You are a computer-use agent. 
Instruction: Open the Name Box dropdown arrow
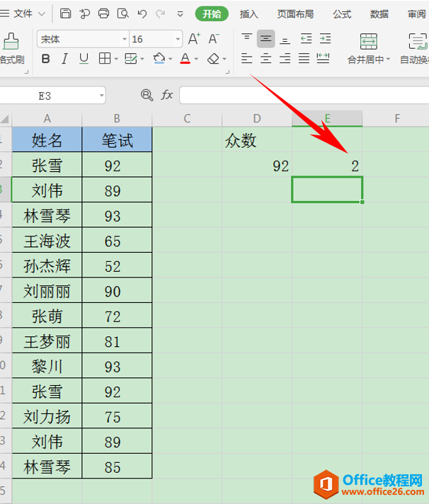(x=101, y=96)
